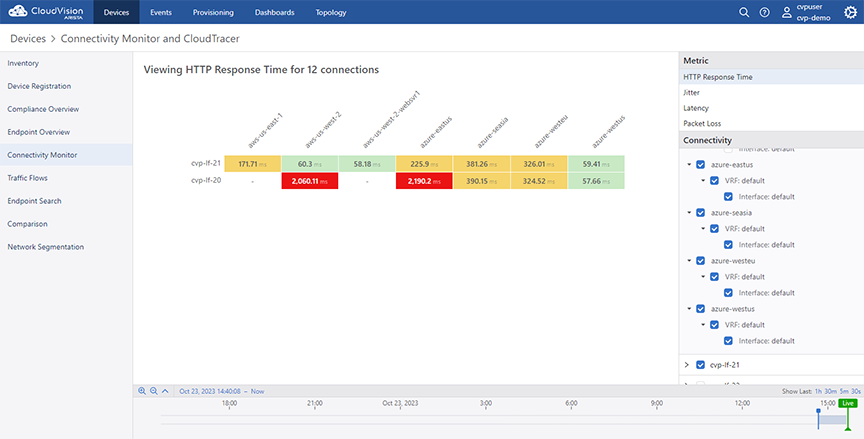The image size is (864, 439).
Task: Open the cvpuser account icon
Action: (787, 12)
